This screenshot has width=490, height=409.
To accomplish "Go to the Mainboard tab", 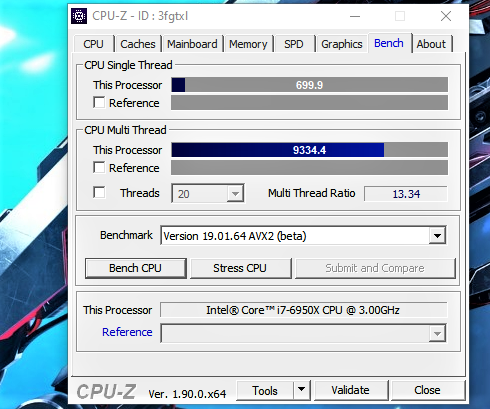I will pos(192,44).
